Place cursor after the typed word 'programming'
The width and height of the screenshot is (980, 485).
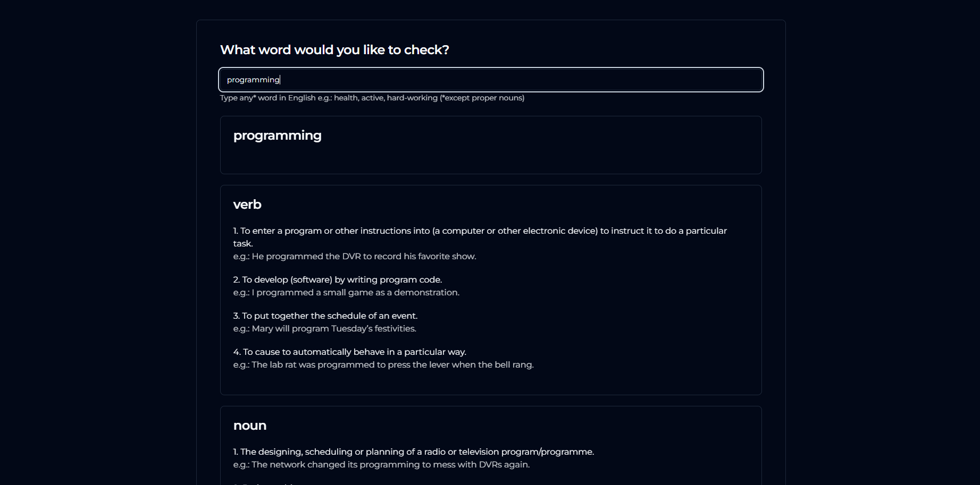281,80
